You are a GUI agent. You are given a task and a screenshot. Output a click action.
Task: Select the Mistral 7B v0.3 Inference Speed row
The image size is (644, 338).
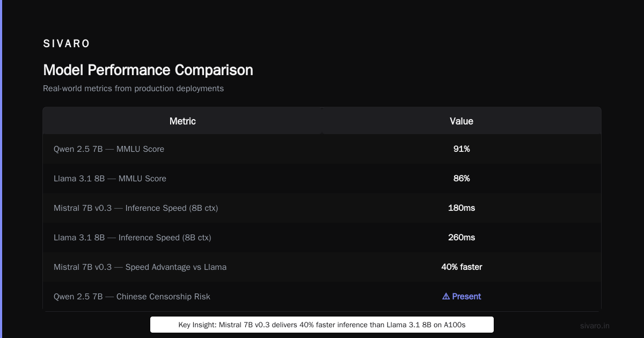[x=322, y=208]
